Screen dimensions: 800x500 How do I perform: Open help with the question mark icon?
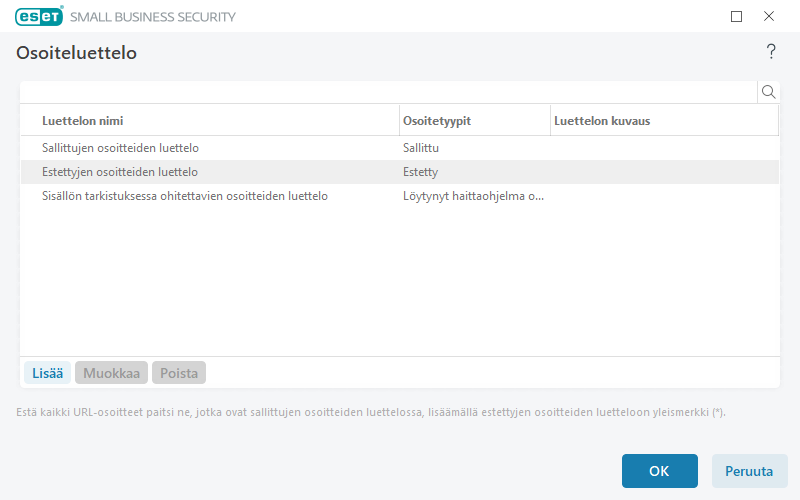[770, 52]
